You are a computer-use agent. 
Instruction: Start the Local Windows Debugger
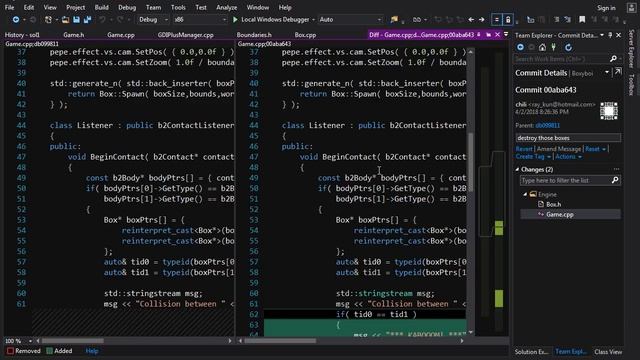[271, 20]
